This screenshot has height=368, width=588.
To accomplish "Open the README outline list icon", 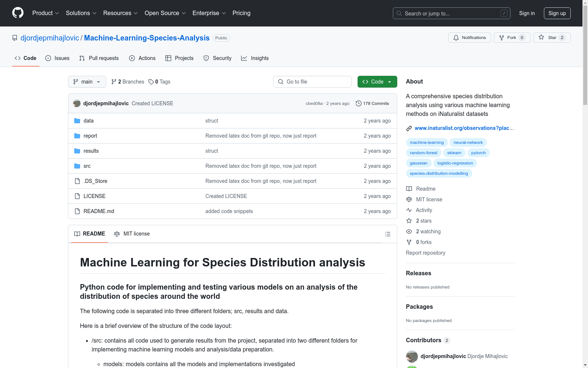I will [x=387, y=234].
